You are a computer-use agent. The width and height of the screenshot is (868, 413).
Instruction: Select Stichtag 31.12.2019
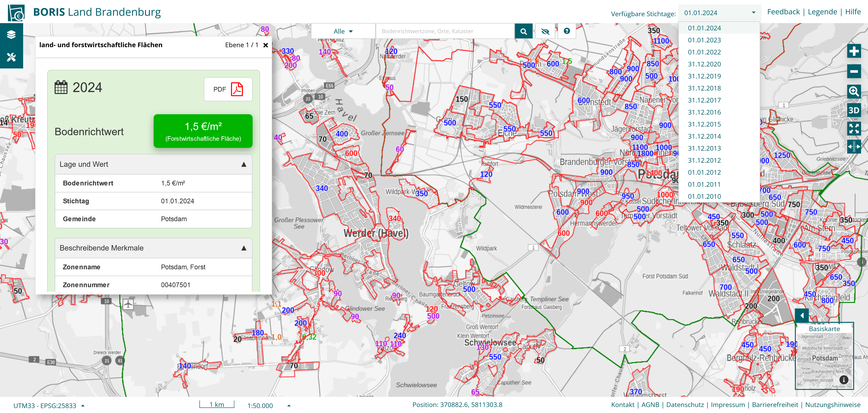tap(719, 76)
